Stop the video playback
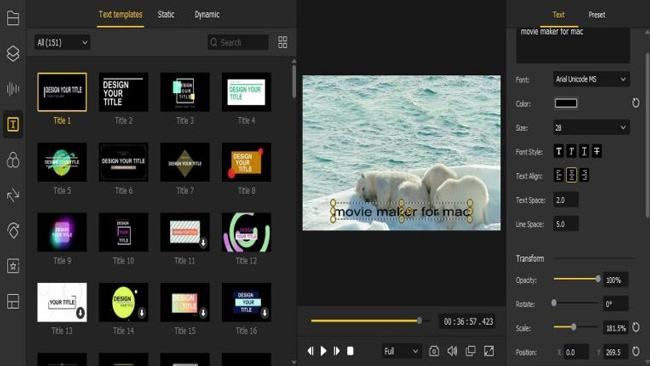 pos(350,351)
